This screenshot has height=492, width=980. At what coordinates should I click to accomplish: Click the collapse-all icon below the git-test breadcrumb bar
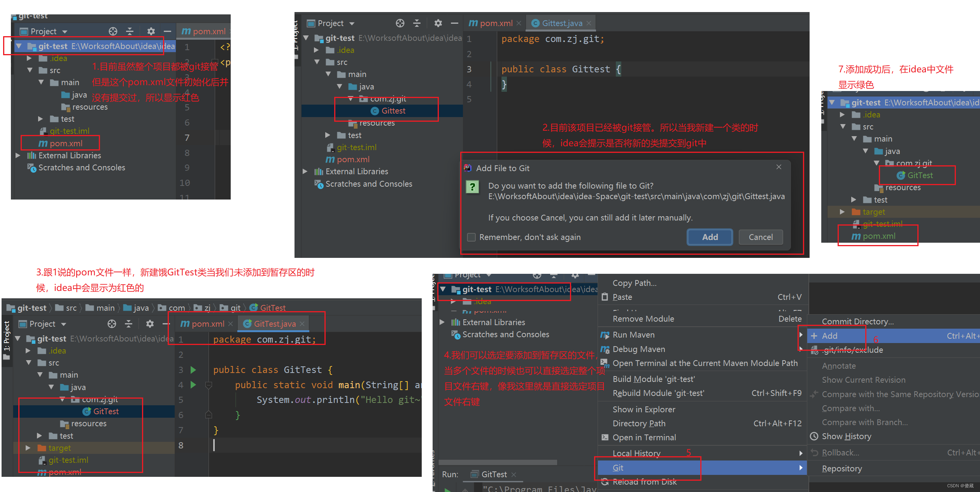(128, 324)
